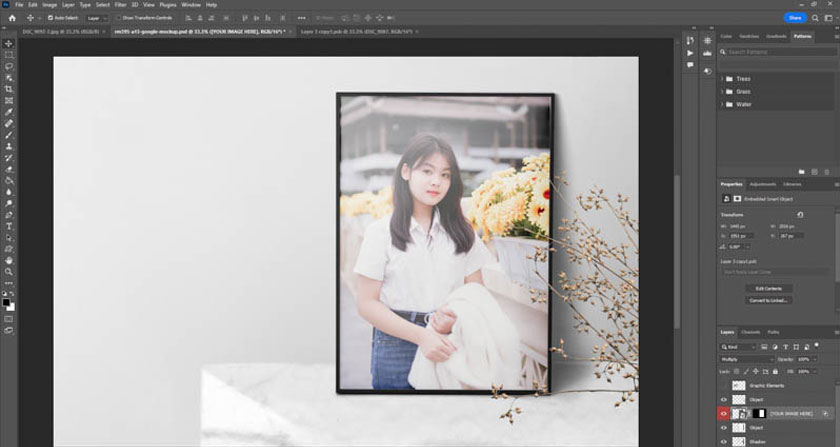Hide the YOUR IMAGE HERE layer
This screenshot has height=447, width=840.
(724, 413)
